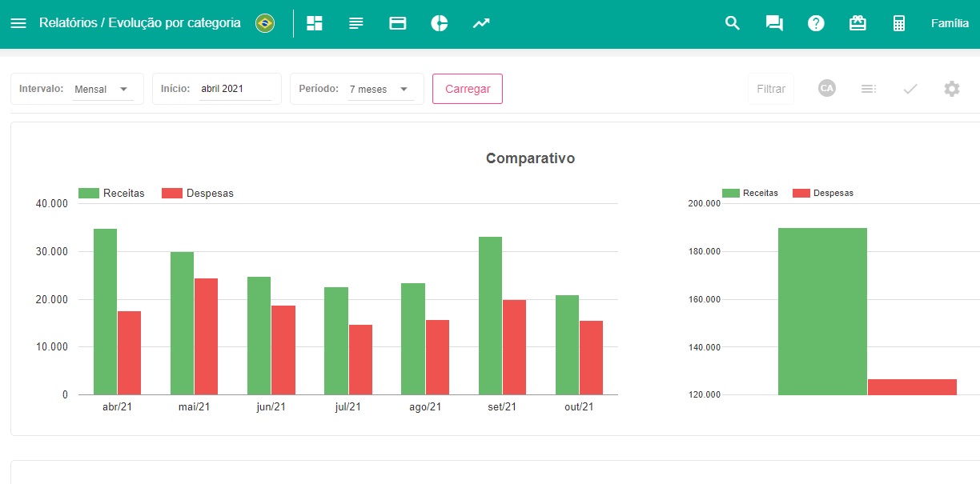Click the search magnifier icon
This screenshot has height=484, width=980.
(x=733, y=23)
